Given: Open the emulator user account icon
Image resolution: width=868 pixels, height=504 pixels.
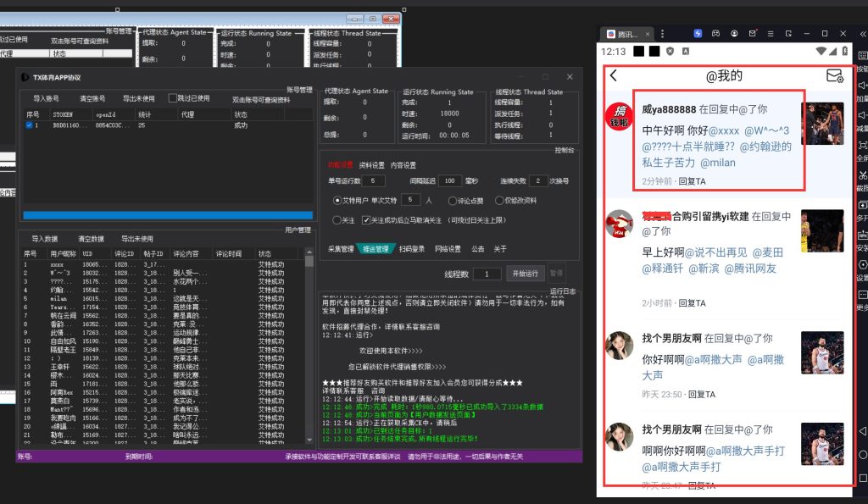Looking at the screenshot, I should [x=734, y=34].
